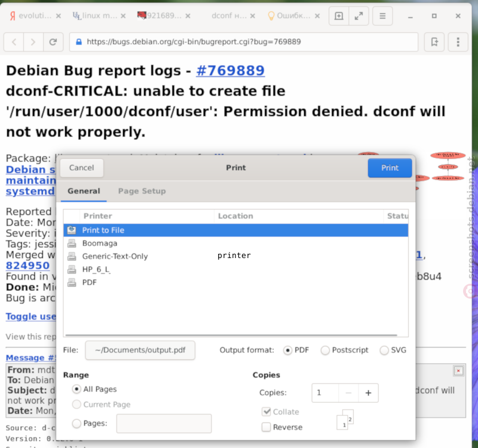Click the Print to File printer icon

(72, 230)
